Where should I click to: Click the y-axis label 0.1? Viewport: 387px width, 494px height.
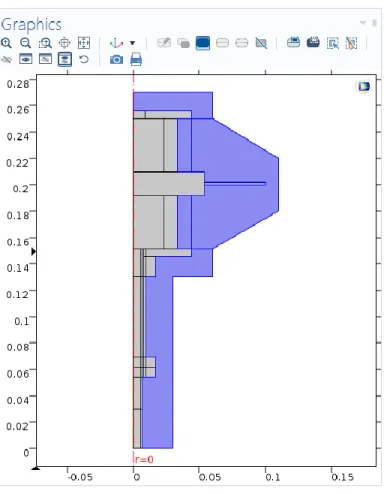tap(21, 321)
